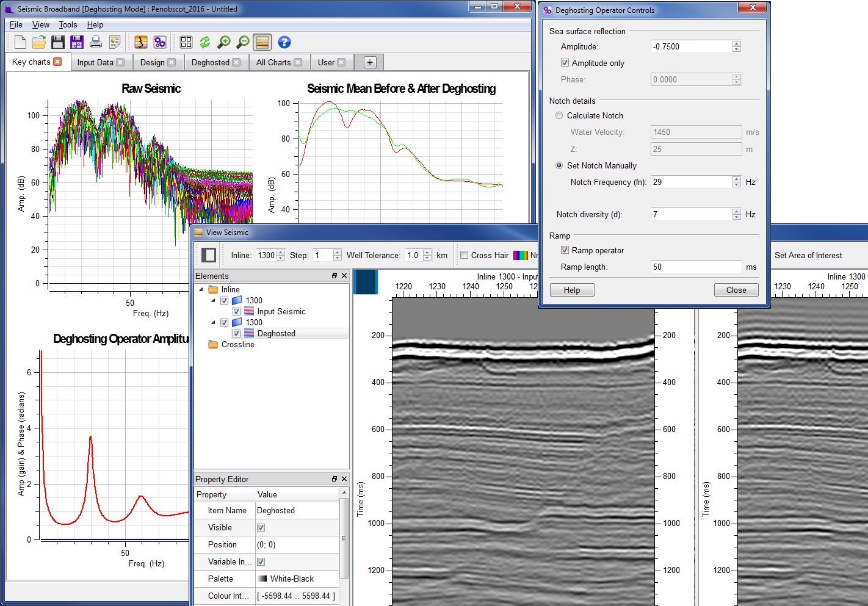Toggle the Variable In... property checkbox
868x606 pixels.
(261, 561)
